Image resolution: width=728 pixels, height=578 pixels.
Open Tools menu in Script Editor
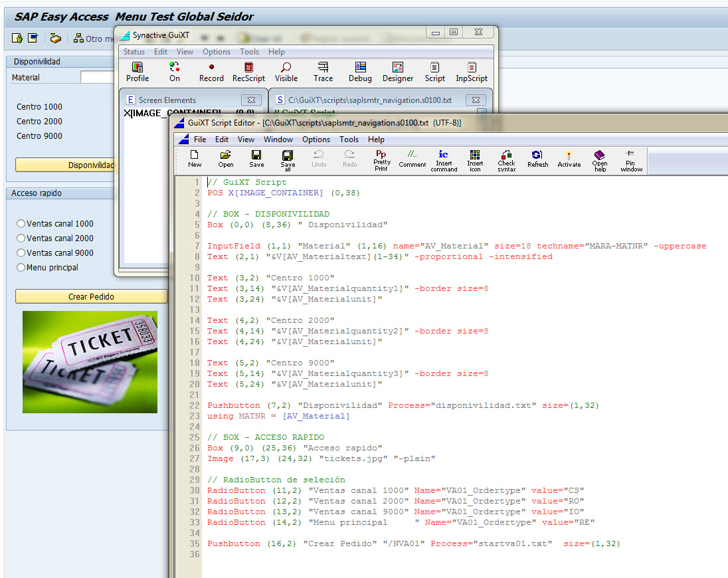[x=349, y=140]
